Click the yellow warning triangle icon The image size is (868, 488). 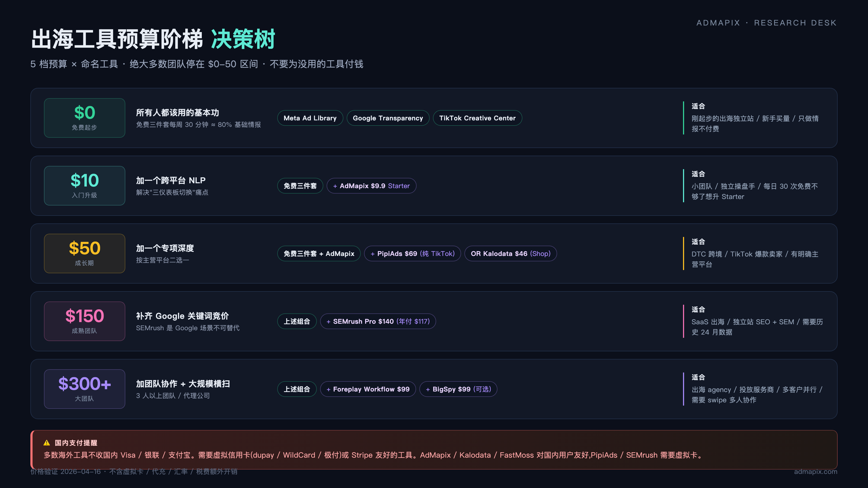point(46,443)
